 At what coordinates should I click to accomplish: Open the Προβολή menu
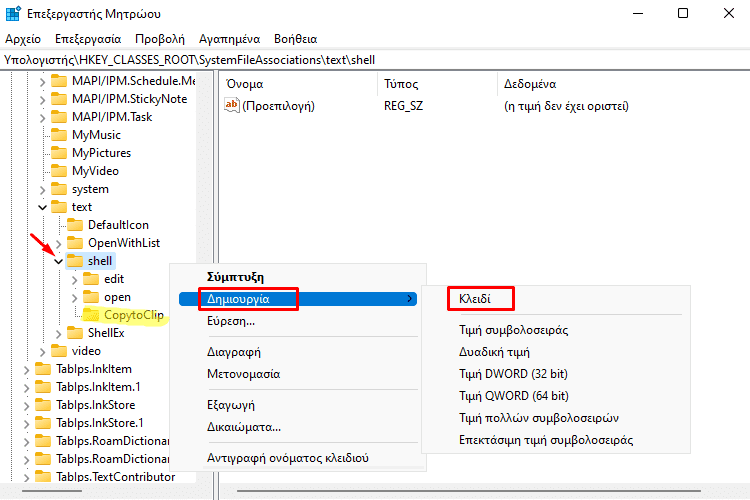tap(160, 39)
